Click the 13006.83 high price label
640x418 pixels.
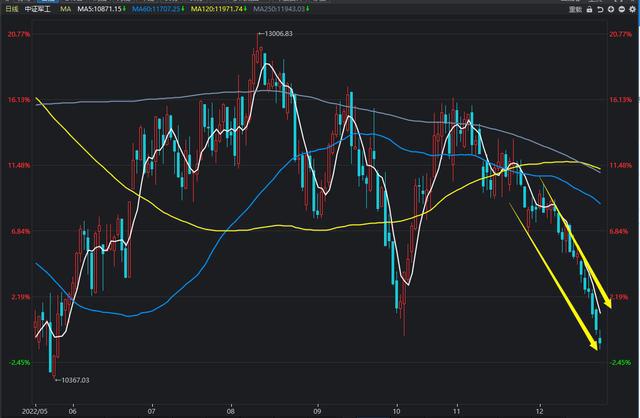pyautogui.click(x=278, y=33)
